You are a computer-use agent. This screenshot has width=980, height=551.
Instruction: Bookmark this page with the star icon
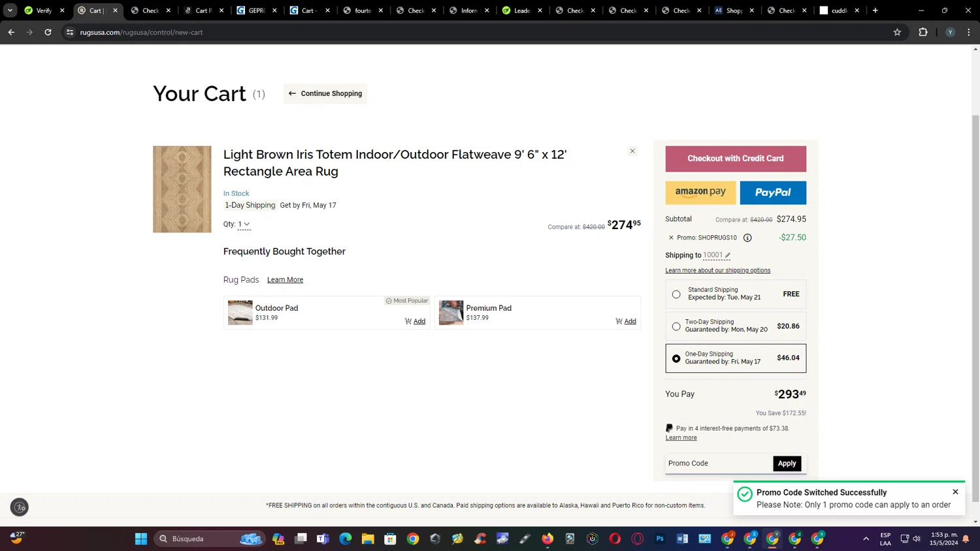tap(897, 32)
